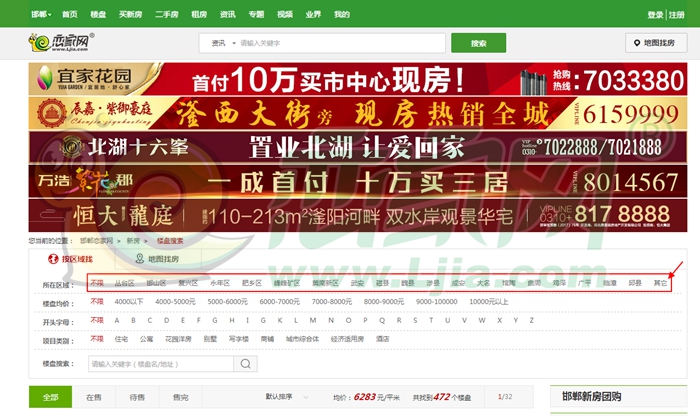Click the location icon beside 地图找房 tab

pyautogui.click(x=140, y=258)
